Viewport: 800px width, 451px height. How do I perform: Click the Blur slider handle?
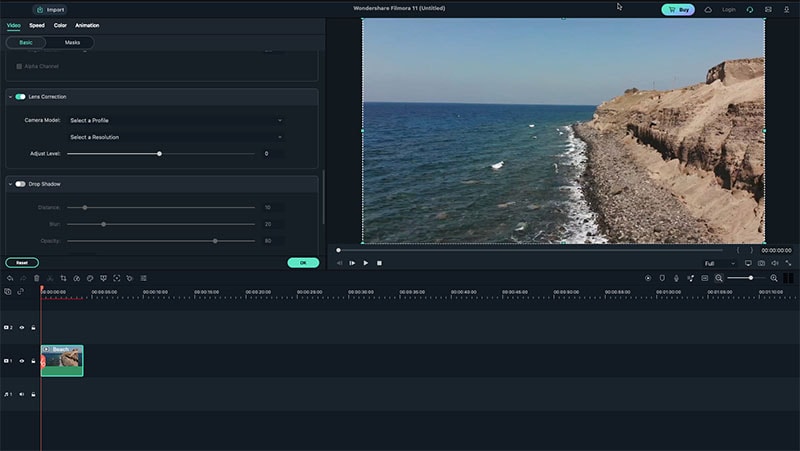(x=104, y=224)
